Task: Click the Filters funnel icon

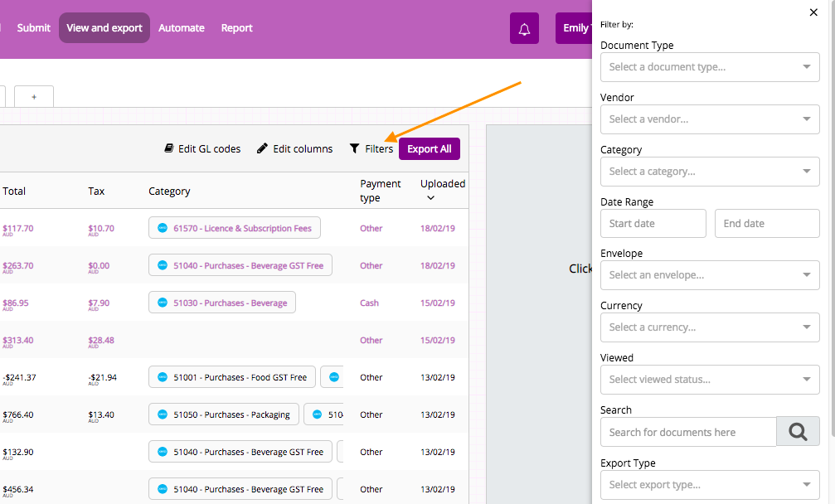Action: click(354, 148)
